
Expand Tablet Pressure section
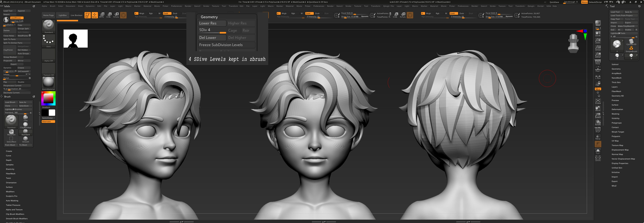click(13, 205)
